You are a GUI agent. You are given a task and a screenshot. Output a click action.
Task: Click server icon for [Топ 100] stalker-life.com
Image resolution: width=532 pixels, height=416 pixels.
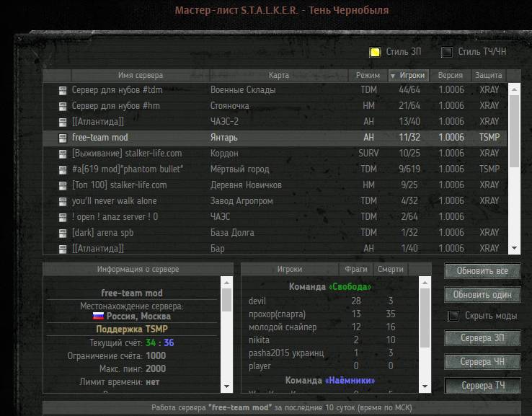click(63, 185)
